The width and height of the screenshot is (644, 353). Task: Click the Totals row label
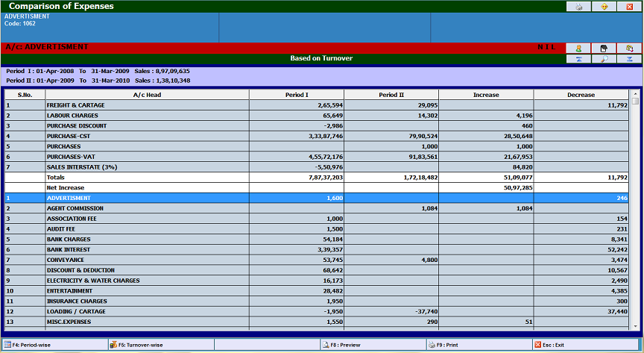tap(55, 178)
